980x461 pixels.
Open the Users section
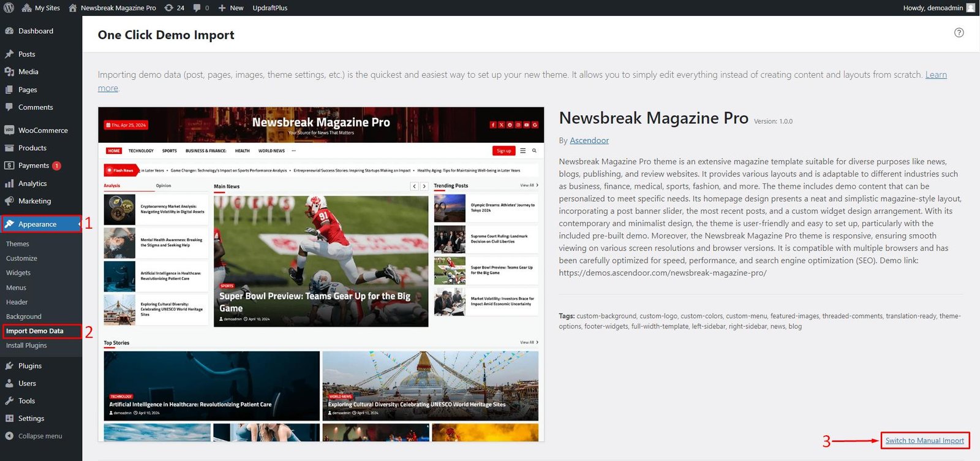point(27,384)
